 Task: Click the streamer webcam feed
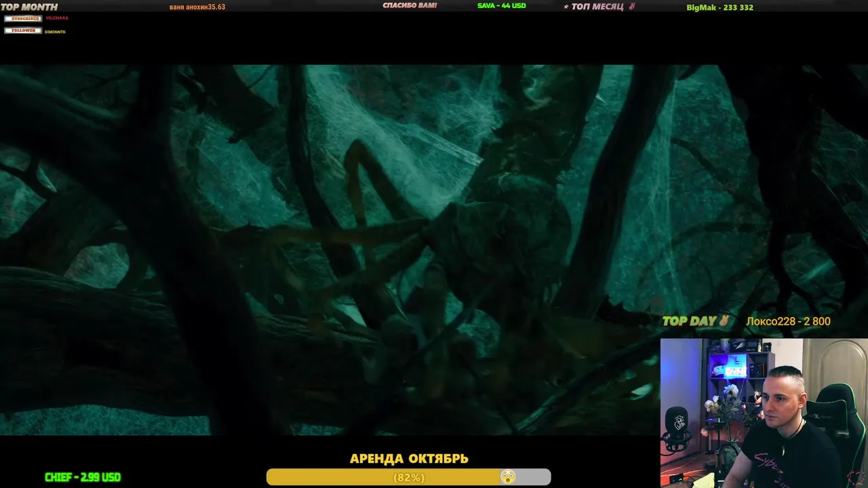764,413
